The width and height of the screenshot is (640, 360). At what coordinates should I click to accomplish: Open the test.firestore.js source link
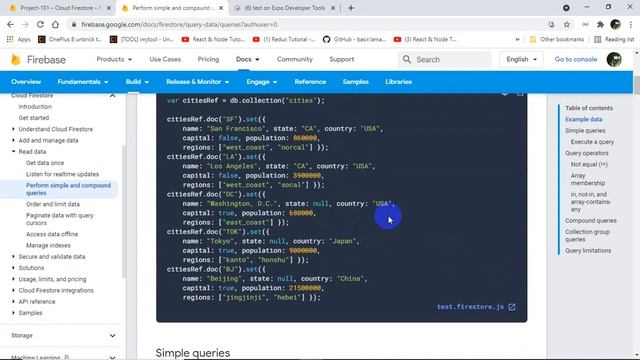pyautogui.click(x=470, y=307)
